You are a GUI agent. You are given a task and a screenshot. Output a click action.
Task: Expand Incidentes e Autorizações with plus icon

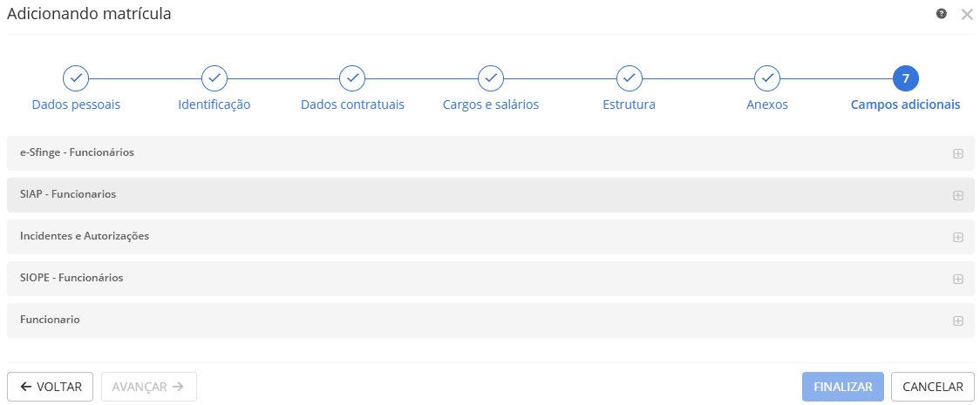957,237
